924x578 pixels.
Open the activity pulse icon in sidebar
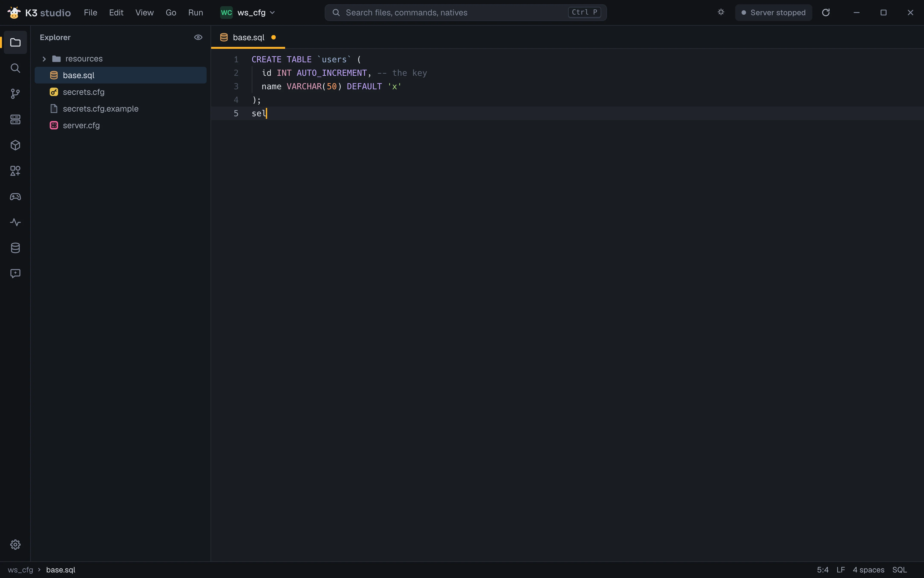(x=15, y=222)
